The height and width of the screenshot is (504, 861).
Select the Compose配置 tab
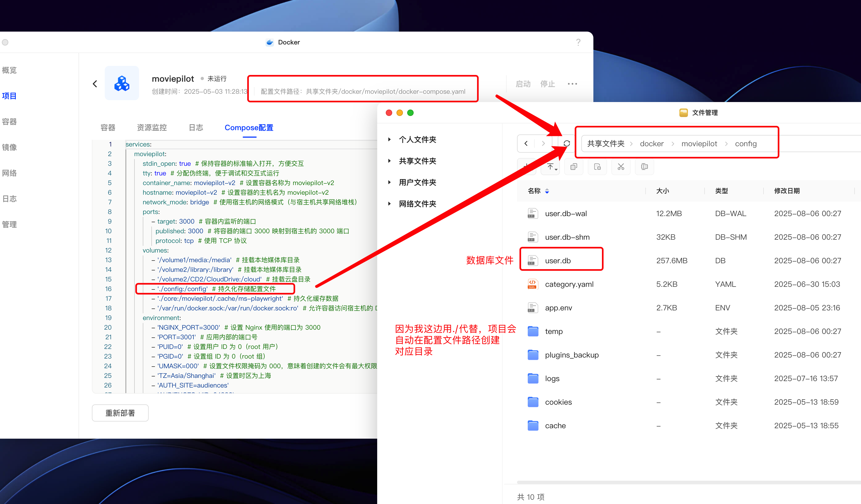click(x=249, y=128)
